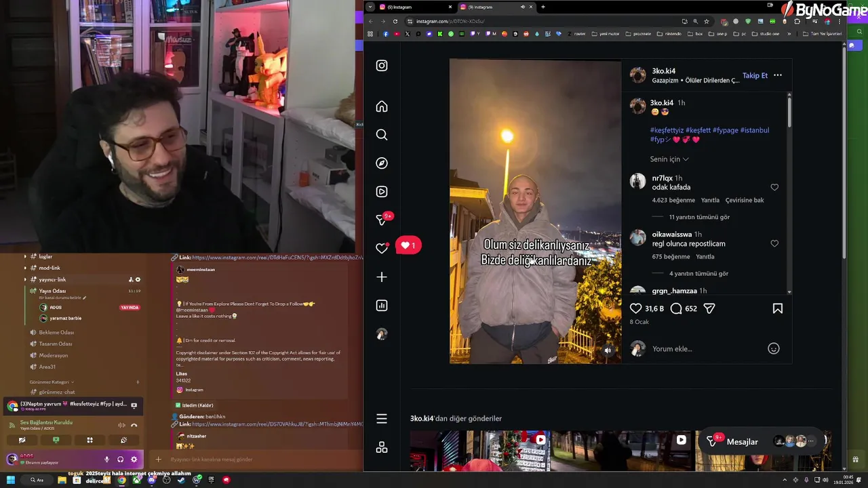Open the emoji picker in comment box
868x488 pixels.
[x=773, y=348]
